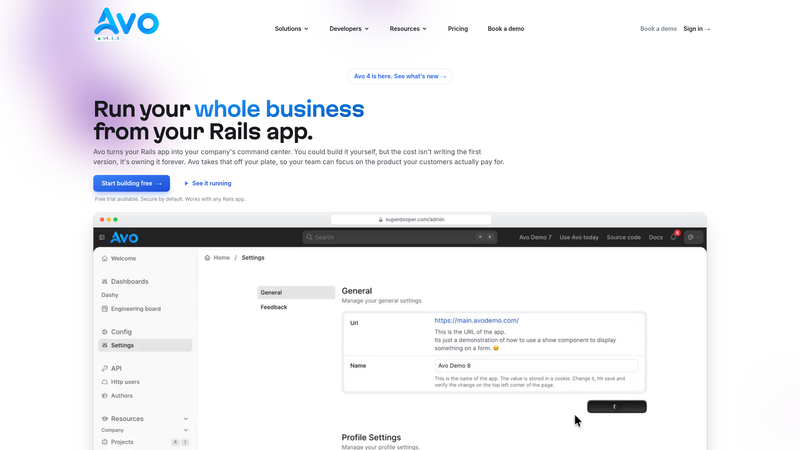Click Sign in link
This screenshot has height=450, width=800.
696,29
